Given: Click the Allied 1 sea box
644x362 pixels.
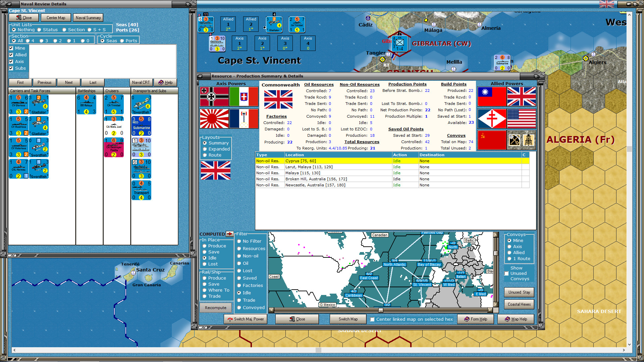Looking at the screenshot, I should click(x=228, y=24).
